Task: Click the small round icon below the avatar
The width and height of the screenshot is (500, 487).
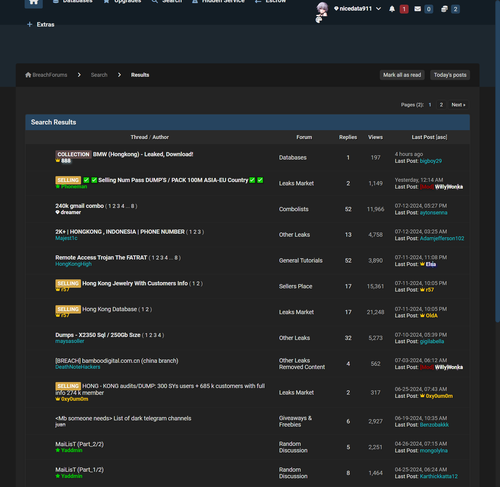Action: point(319,20)
